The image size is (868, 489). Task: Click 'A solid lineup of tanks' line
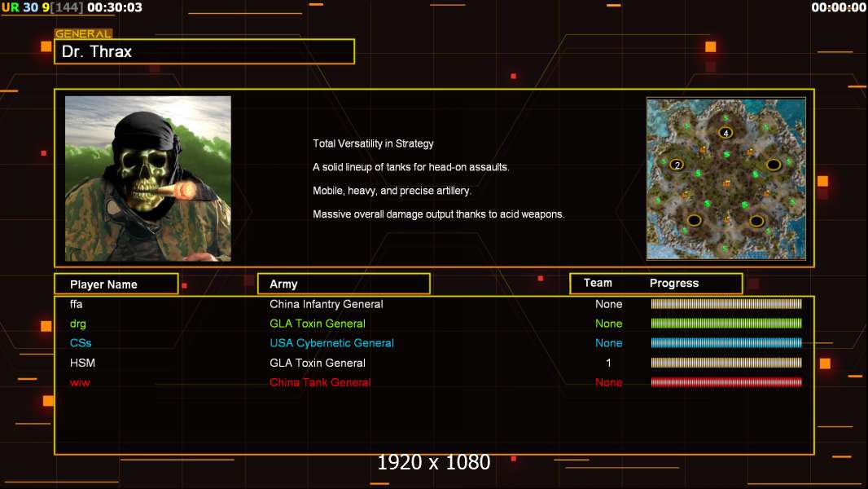410,167
